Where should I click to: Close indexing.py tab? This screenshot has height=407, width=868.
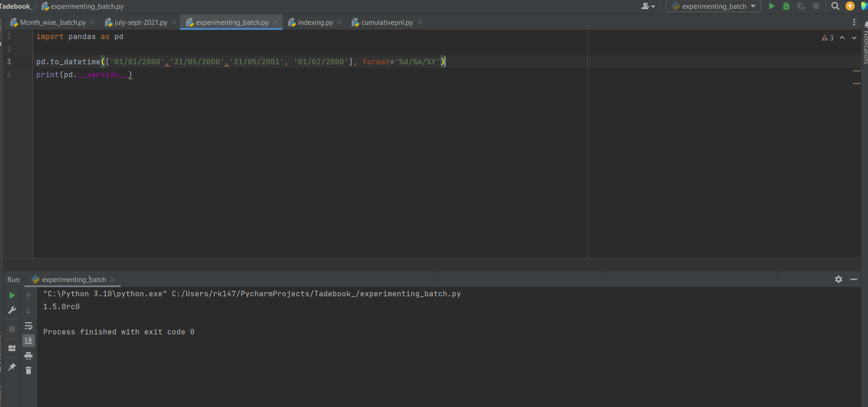pos(339,22)
